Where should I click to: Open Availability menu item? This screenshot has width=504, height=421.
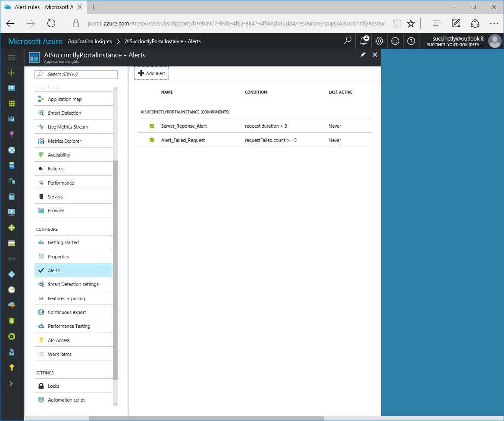click(74, 155)
